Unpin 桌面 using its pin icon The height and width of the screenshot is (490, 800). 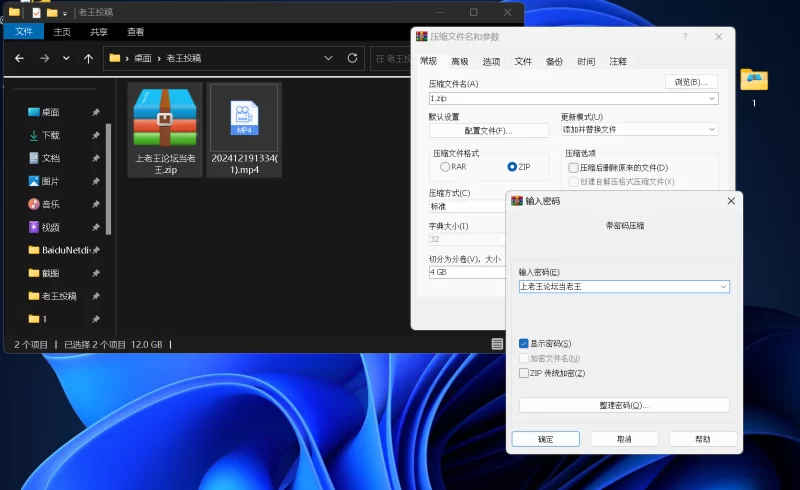95,112
